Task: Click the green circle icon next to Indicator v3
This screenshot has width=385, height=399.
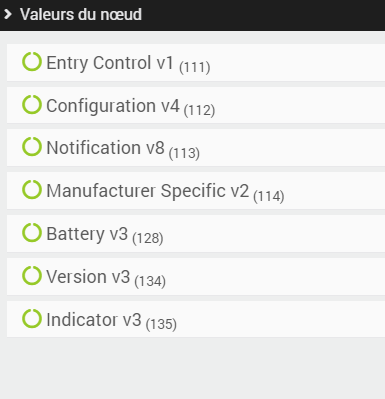Action: (32, 318)
